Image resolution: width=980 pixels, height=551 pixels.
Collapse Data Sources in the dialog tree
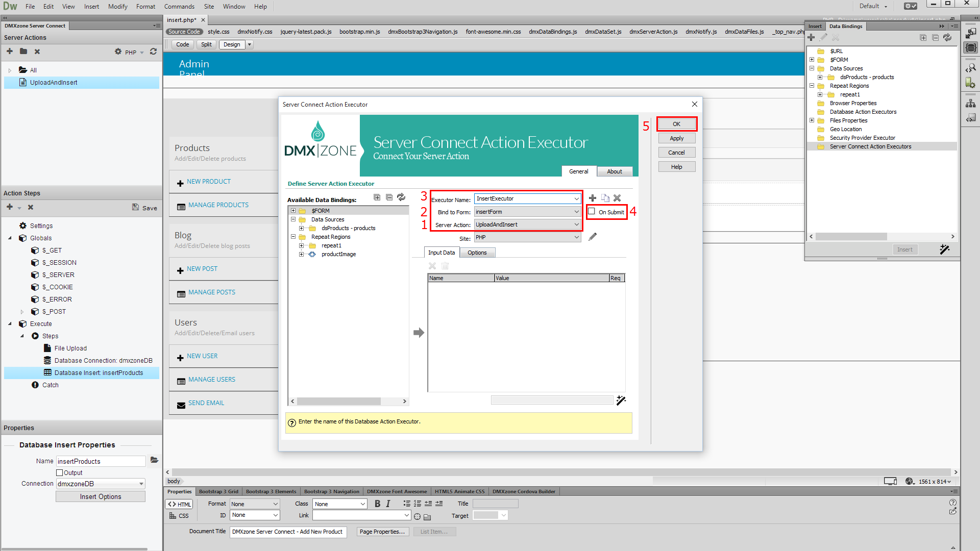293,219
